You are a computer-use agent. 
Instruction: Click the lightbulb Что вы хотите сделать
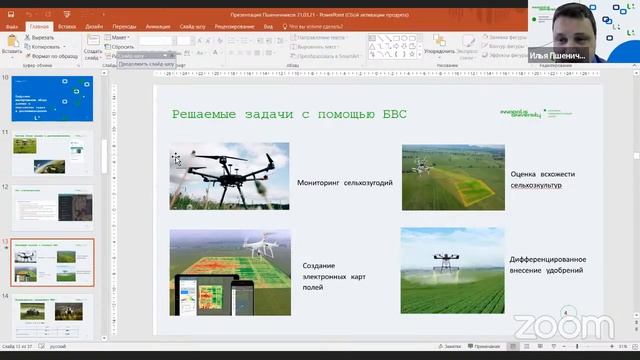tap(285, 27)
